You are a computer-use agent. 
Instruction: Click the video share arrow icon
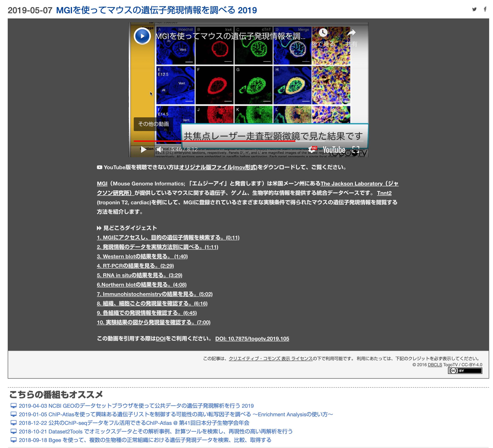(351, 33)
